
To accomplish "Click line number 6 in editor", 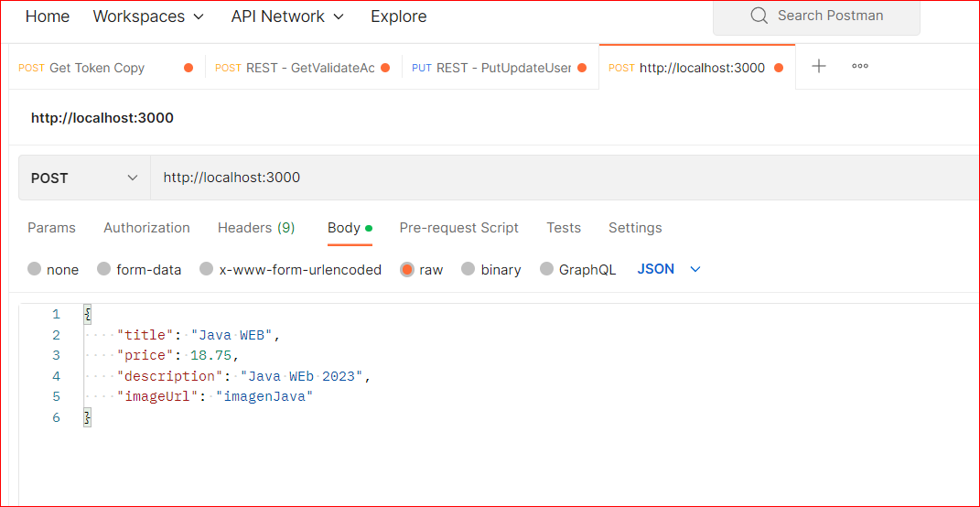I will coord(56,417).
